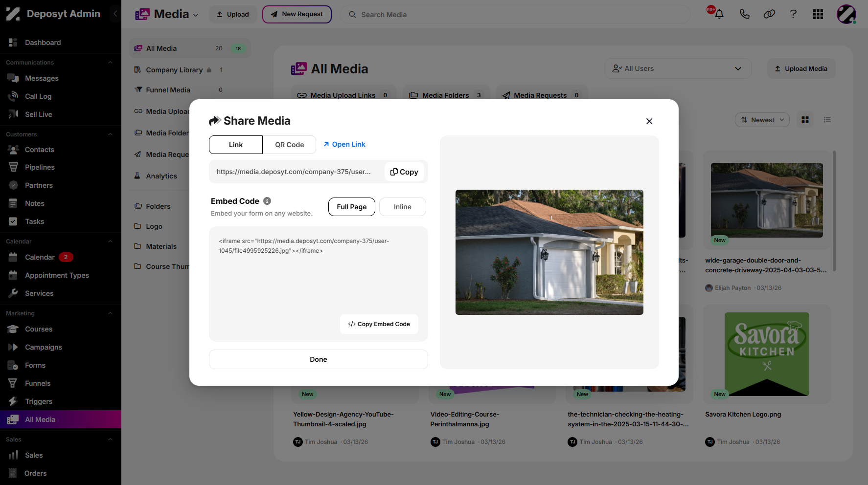Click the house preview image in dialog
Image resolution: width=868 pixels, height=485 pixels.
coord(549,252)
